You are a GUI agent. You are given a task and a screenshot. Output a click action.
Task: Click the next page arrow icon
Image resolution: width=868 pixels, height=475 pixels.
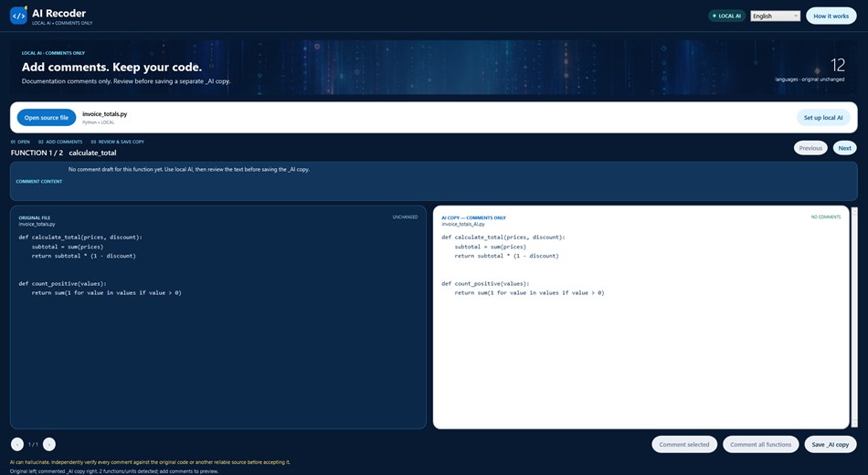tap(49, 444)
